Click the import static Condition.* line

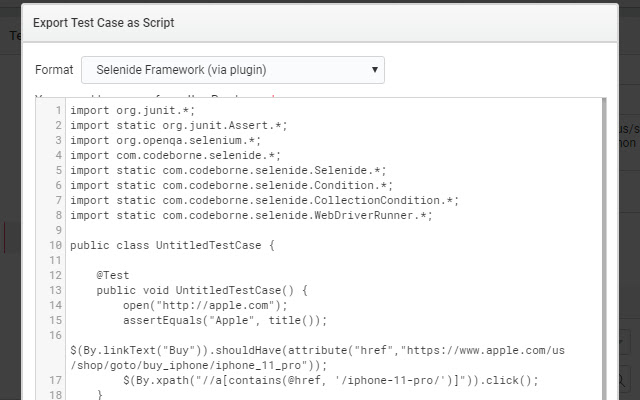pos(231,185)
